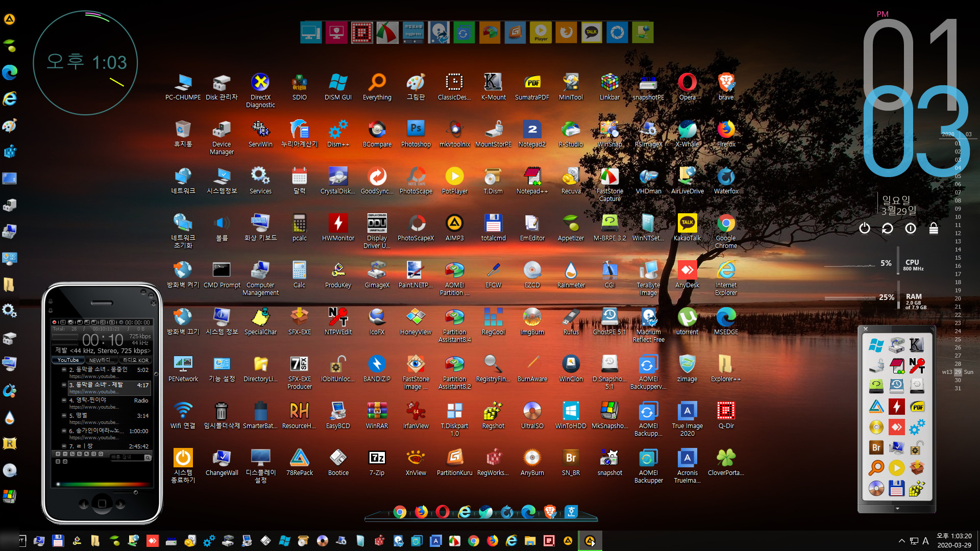Launch Photoshop from the desktop
The width and height of the screenshot is (980, 551).
415,134
